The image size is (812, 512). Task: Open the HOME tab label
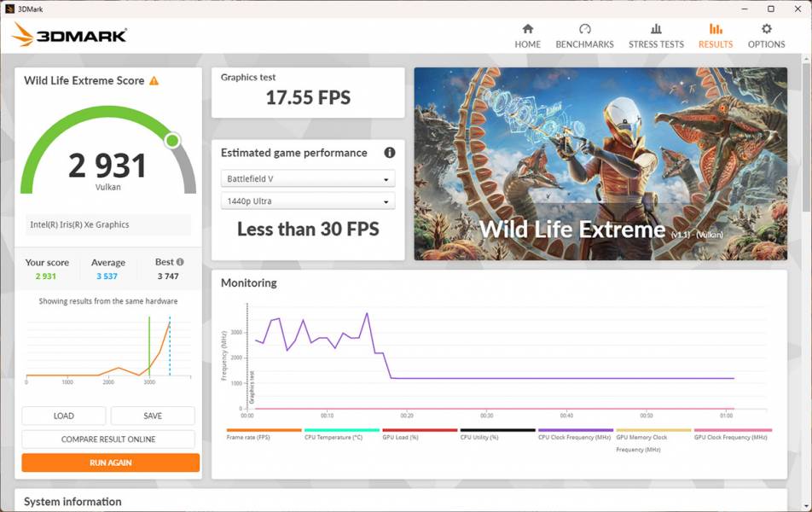[528, 44]
